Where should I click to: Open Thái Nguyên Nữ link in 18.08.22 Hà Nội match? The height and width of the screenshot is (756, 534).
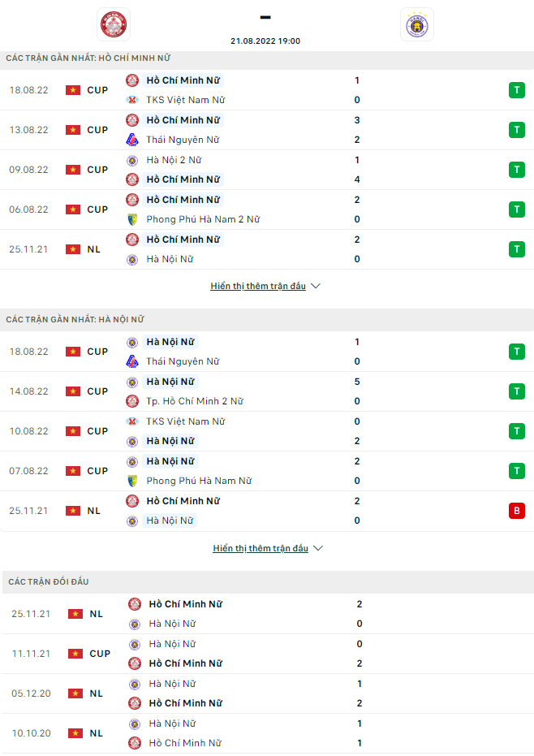tap(183, 361)
